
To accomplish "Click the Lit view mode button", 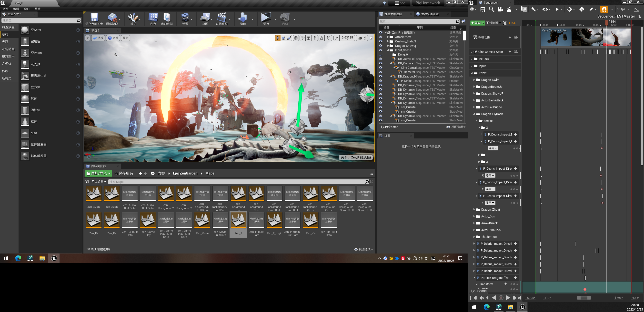I will click(113, 38).
